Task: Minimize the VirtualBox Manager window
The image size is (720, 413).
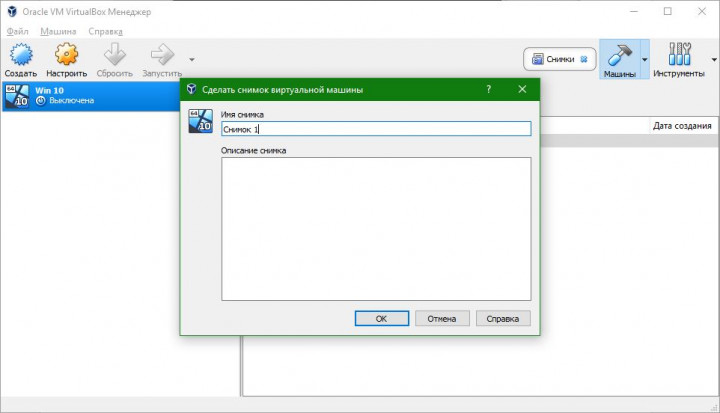Action: (x=634, y=11)
